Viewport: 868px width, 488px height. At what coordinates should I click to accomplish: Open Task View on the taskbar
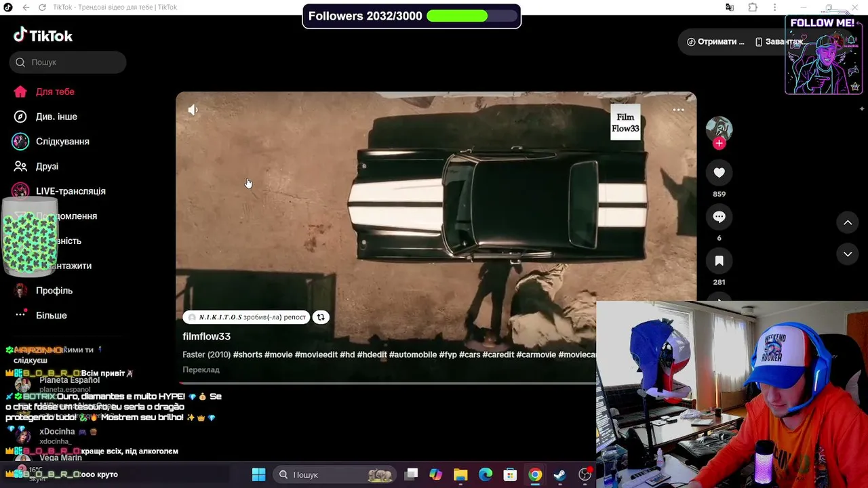point(411,474)
